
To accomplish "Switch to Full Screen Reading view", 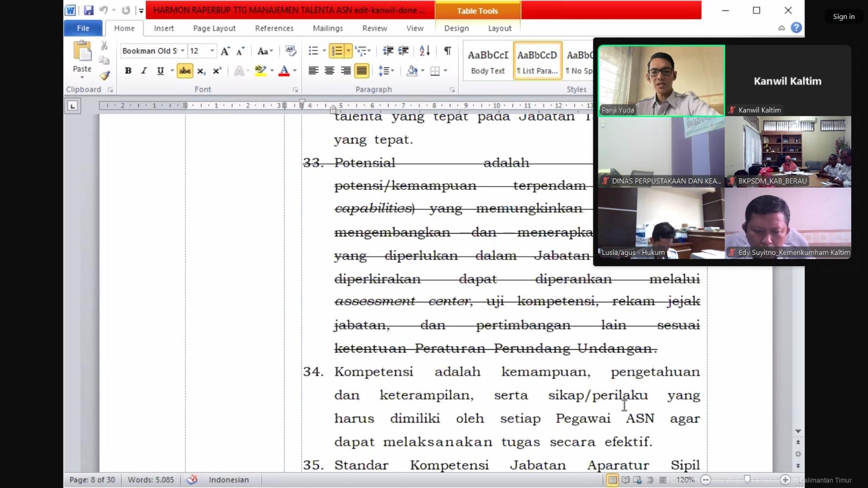I will pos(626,480).
